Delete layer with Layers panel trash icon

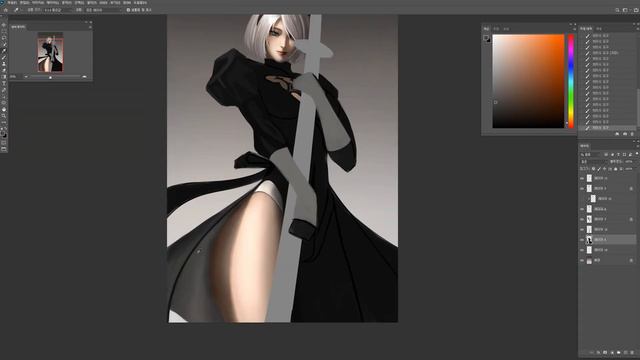pos(632,352)
